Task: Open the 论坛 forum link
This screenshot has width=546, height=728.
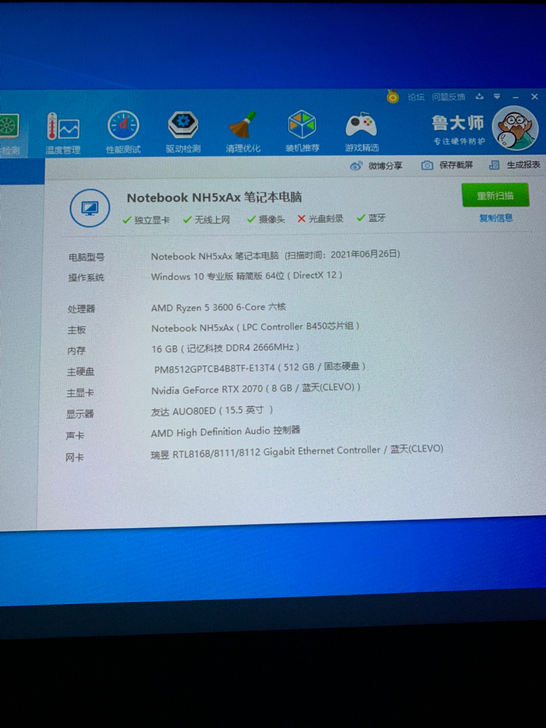Action: (x=416, y=97)
